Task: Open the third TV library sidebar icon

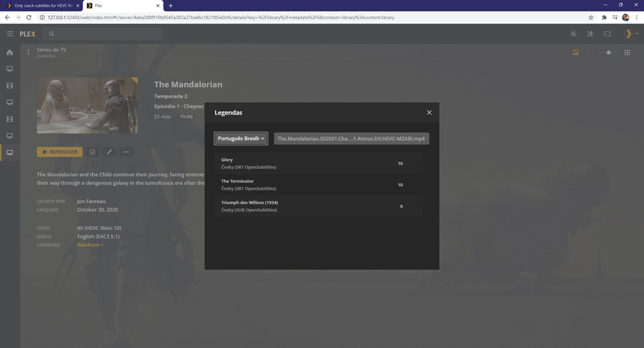Action: pos(10,135)
